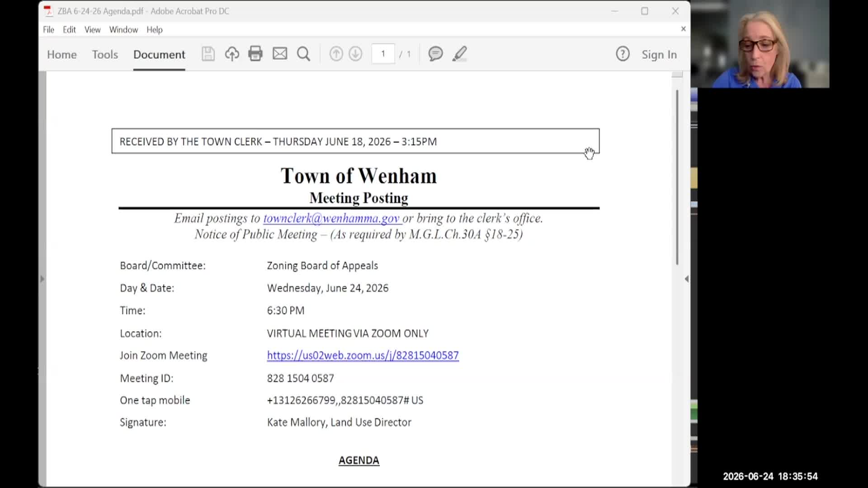Minimize the Acrobat window
This screenshot has height=488, width=868.
(614, 11)
